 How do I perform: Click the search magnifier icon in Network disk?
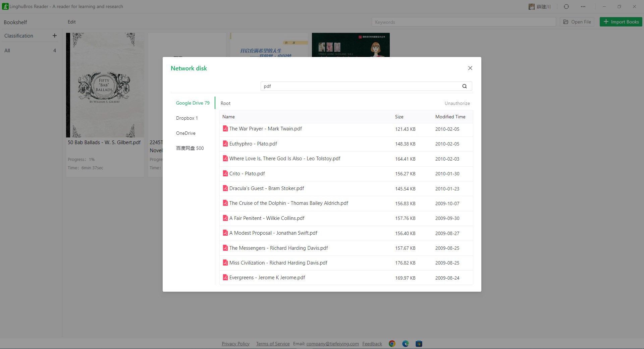tap(465, 86)
